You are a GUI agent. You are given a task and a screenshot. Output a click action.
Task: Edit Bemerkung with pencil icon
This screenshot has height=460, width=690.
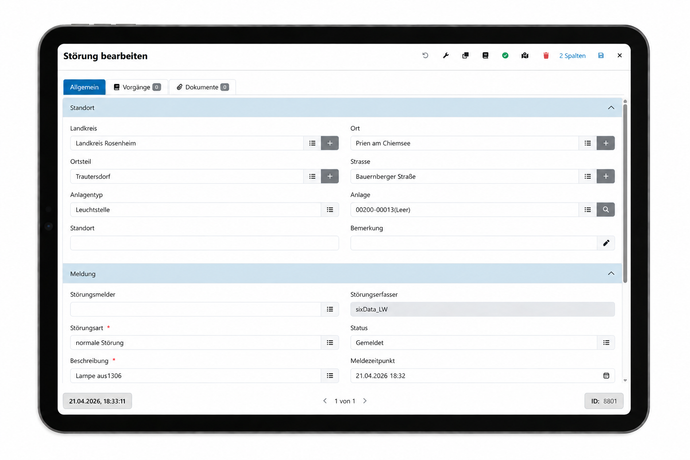click(x=606, y=243)
